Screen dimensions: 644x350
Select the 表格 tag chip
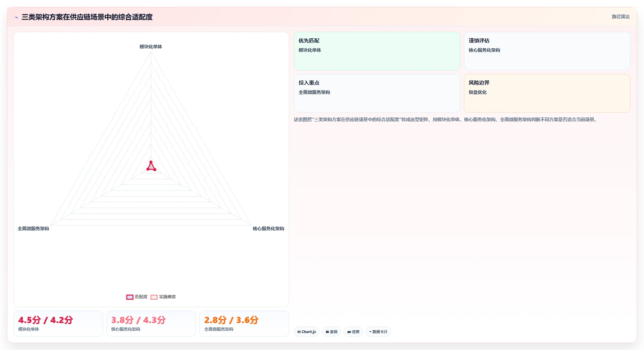pyautogui.click(x=331, y=332)
